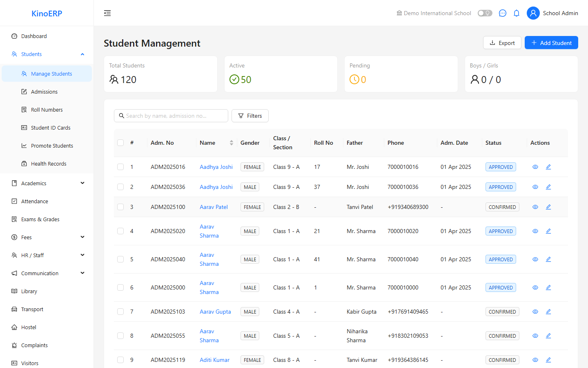Viewport: 588px width, 368px height.
Task: View details for Aarav Patel row
Action: click(x=535, y=207)
